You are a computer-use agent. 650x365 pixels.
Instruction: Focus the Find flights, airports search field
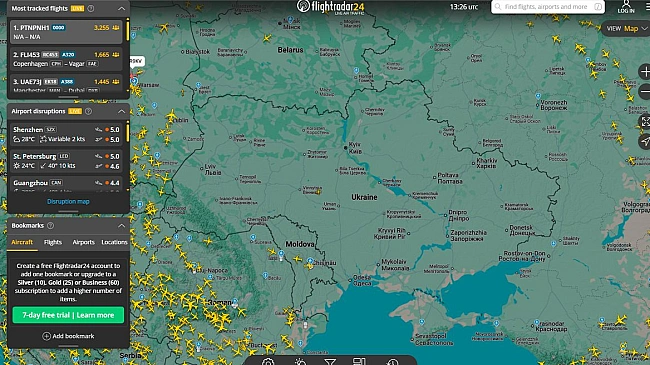548,7
